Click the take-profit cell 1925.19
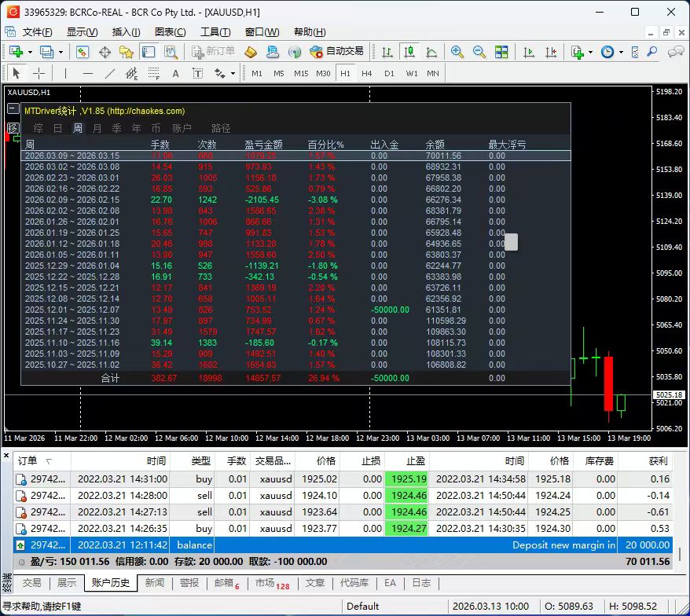 [406, 478]
